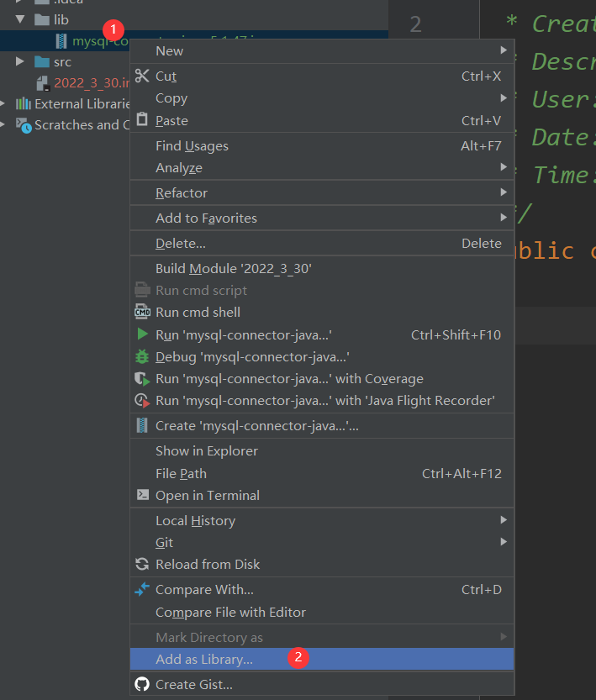Select Scratches and Consoles tree node
Image resolution: width=596 pixels, height=700 pixels.
pos(65,125)
